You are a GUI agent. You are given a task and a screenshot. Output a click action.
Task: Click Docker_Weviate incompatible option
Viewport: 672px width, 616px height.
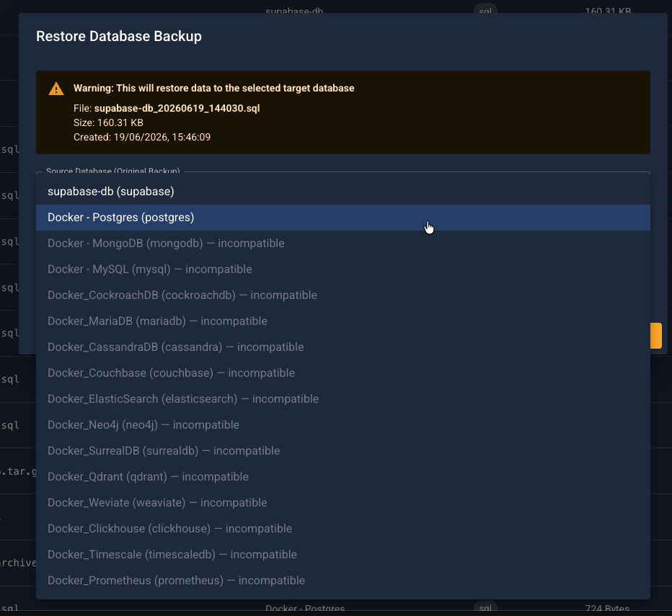point(343,502)
